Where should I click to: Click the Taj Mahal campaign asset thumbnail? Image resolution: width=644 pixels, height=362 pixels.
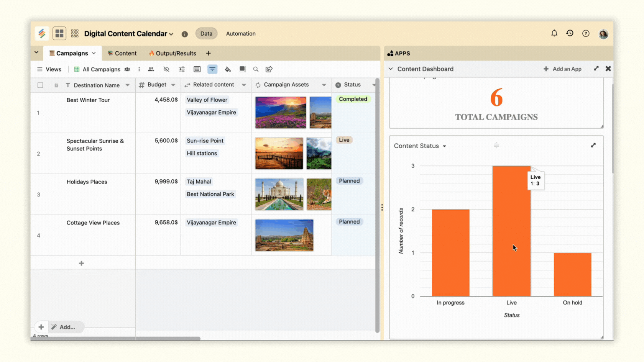279,194
